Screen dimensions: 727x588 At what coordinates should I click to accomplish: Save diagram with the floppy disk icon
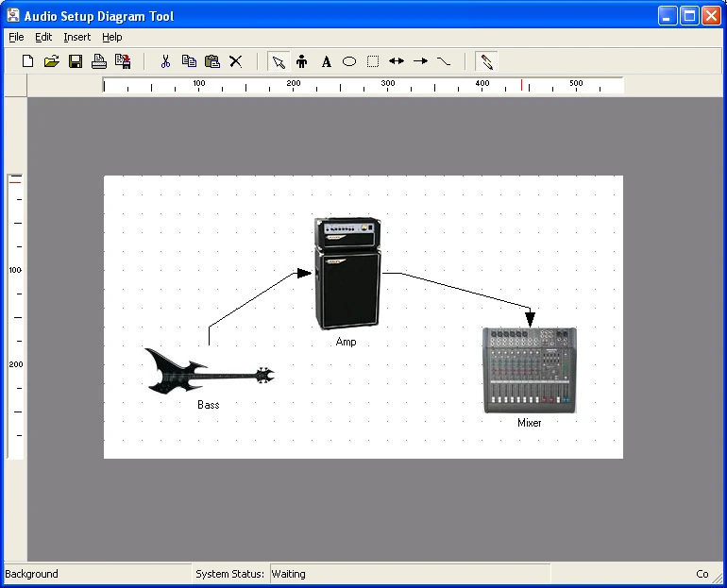tap(76, 61)
